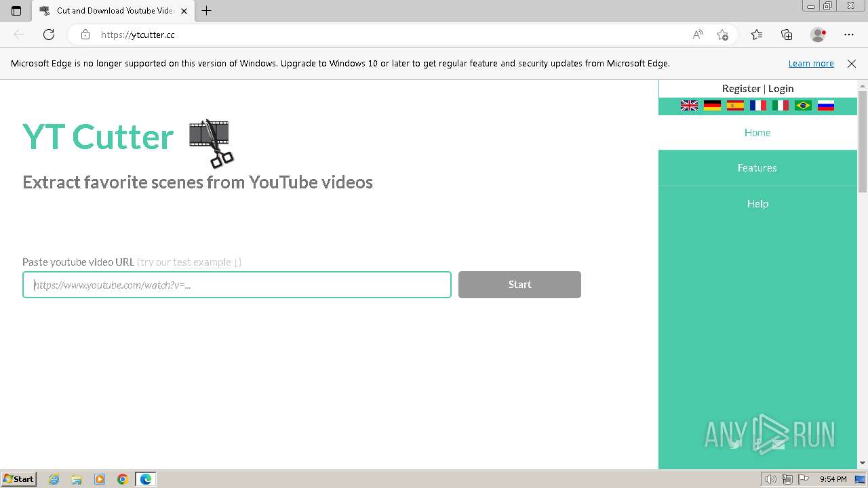Screen dimensions: 868x488
Task: Go back with the browser arrow
Action: coord(19,35)
